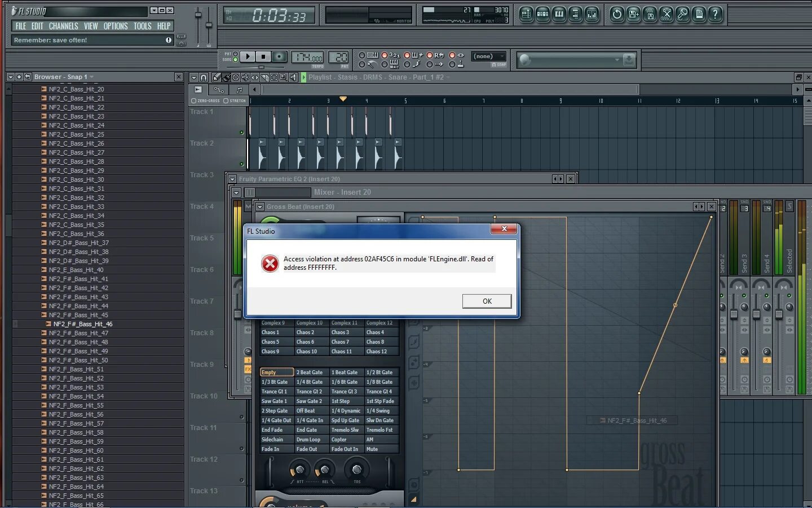Select the Empty volume preset in Gross Beat

(x=277, y=373)
